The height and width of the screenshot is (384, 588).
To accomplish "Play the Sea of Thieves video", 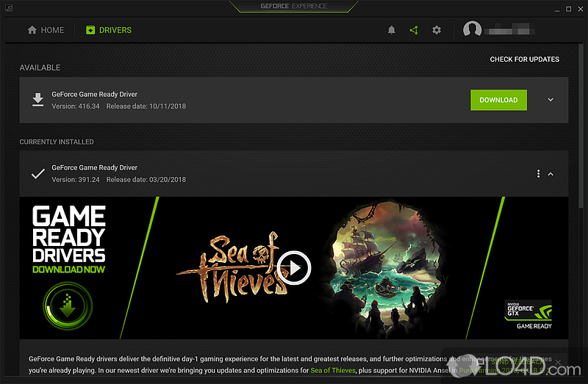I will 294,268.
